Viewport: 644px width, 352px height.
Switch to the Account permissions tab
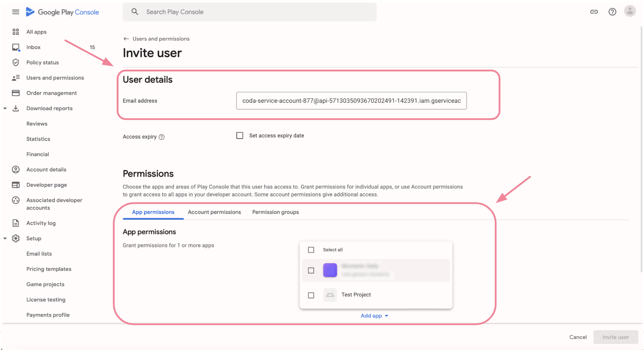coord(214,212)
